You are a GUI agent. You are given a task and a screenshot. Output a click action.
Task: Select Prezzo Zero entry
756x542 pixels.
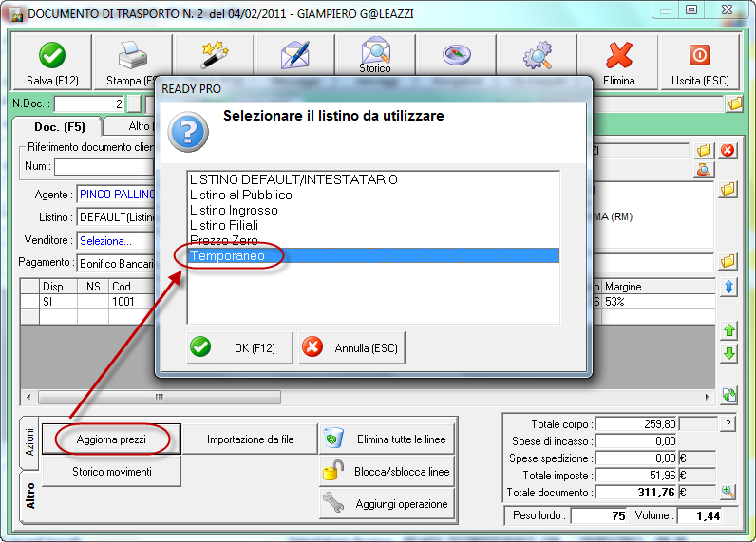(x=373, y=240)
